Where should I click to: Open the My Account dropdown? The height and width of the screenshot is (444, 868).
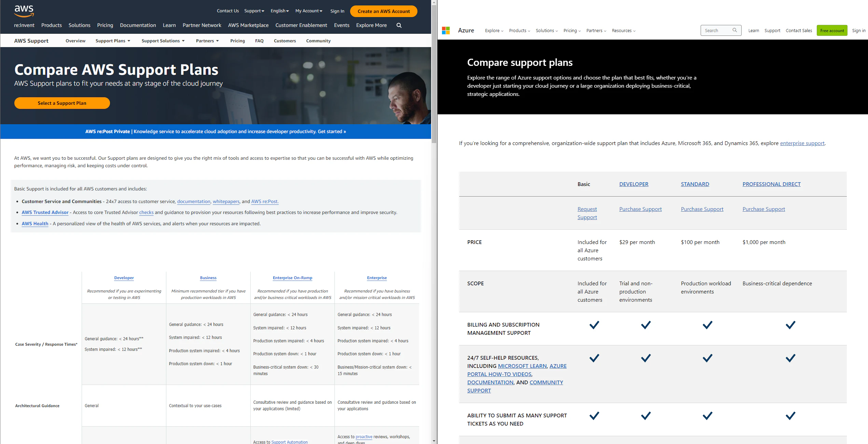308,11
